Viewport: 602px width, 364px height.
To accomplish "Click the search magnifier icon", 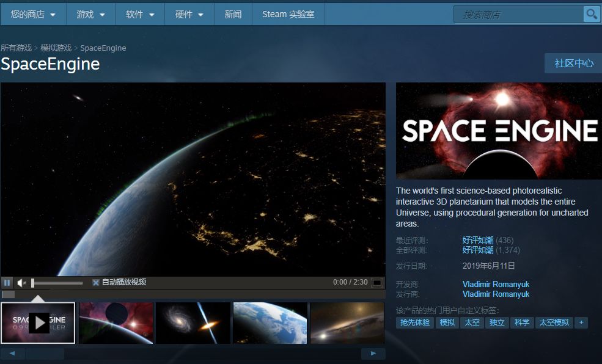I will tap(592, 15).
